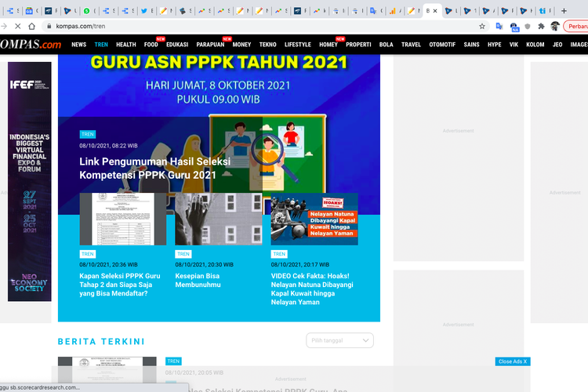Screen dimensions: 588x392
Task: Click the IFEF virtual expo banner ad
Action: tap(29, 181)
